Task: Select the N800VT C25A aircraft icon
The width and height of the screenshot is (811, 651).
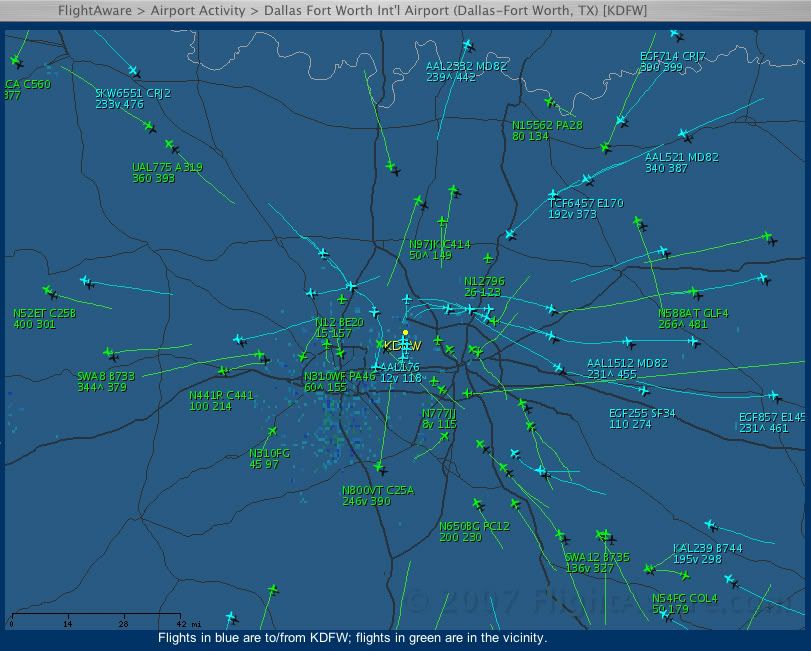Action: click(x=379, y=467)
